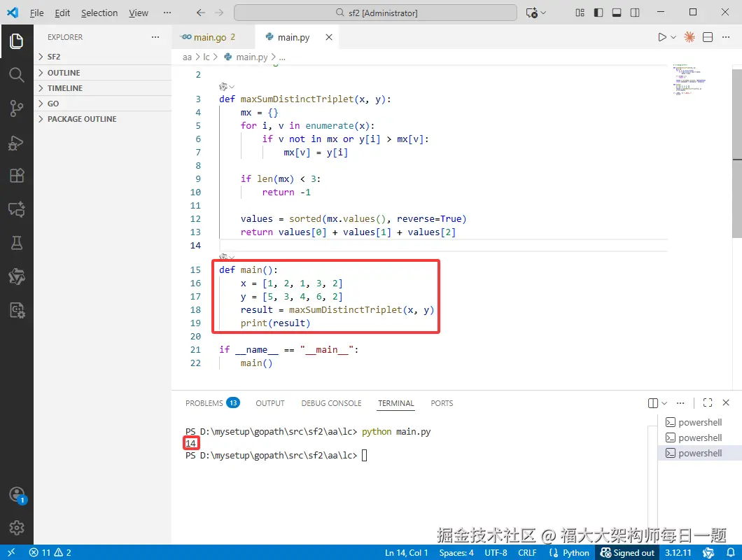
Task: Open the PROBLEMS panel tab
Action: (213, 402)
